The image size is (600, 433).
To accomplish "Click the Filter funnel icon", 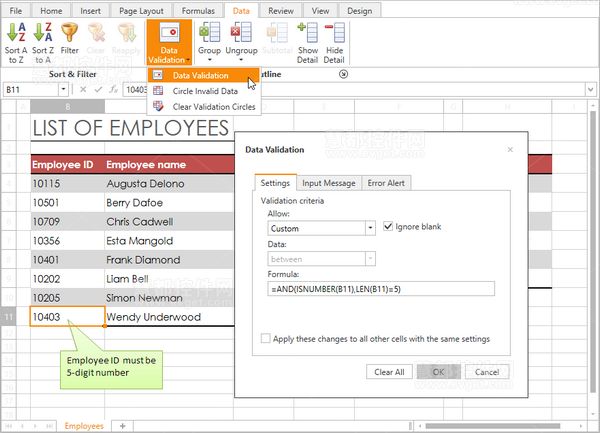I will click(69, 32).
